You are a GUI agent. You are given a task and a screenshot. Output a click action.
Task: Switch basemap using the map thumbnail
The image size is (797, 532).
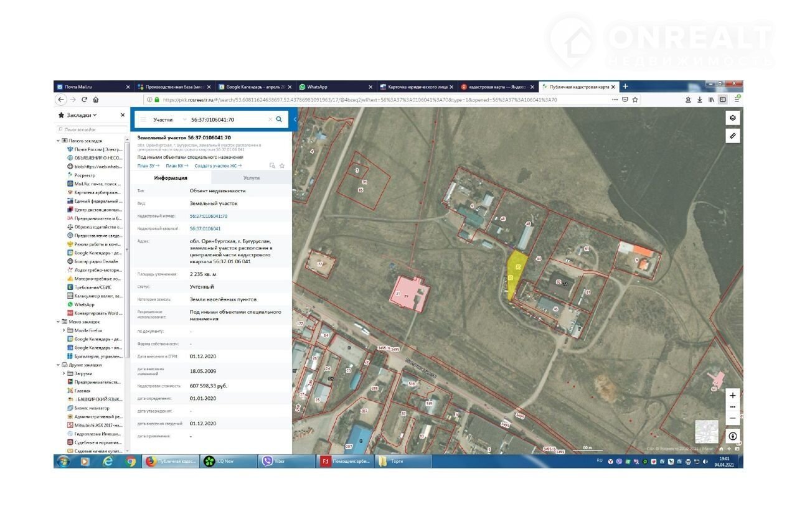pos(706,431)
